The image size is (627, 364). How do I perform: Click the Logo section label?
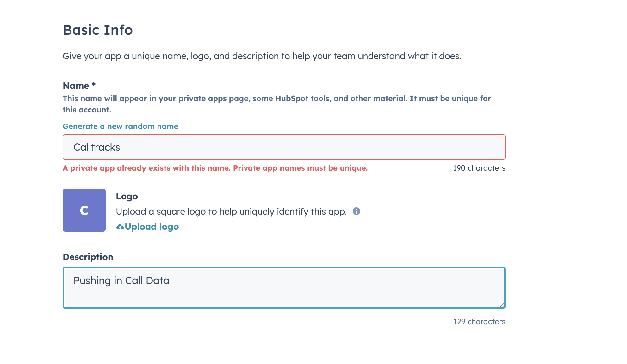click(x=127, y=196)
